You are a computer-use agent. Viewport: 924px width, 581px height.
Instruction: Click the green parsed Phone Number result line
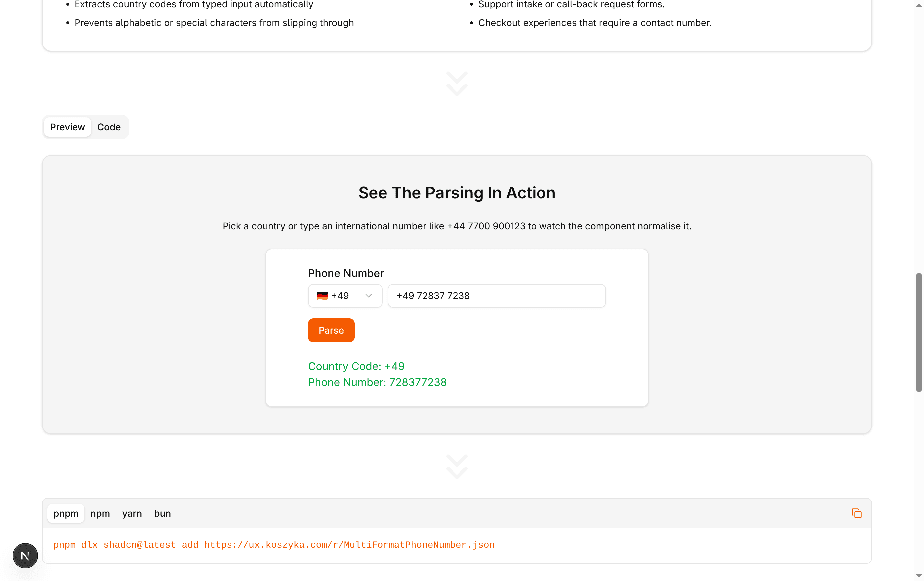coord(377,382)
